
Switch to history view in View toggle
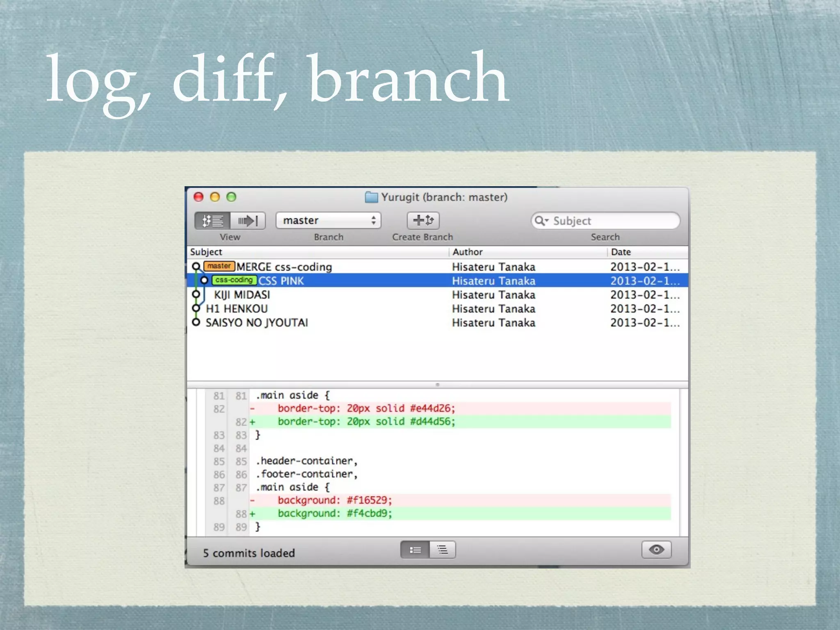pyautogui.click(x=212, y=221)
